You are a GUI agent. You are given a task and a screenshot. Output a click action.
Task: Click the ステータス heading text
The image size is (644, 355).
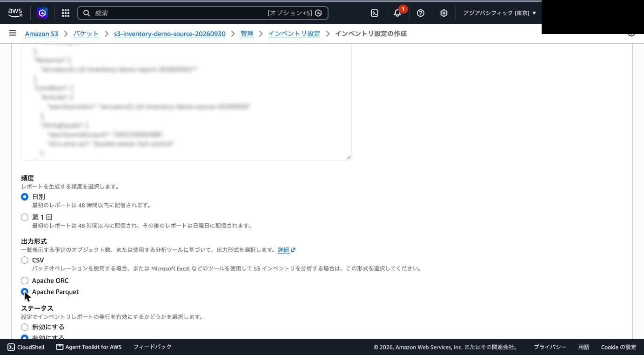tap(37, 308)
